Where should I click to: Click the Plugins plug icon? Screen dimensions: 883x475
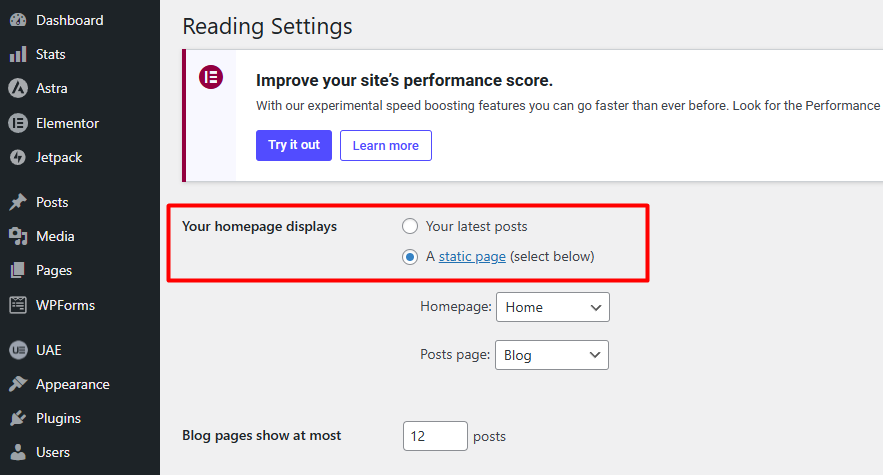[18, 418]
